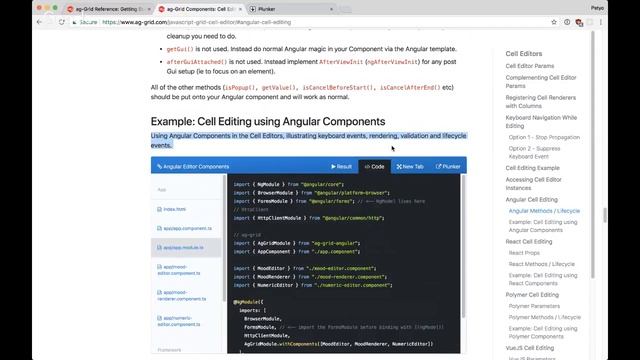Click the red shield extension icon
This screenshot has height=360, width=640.
click(579, 22)
